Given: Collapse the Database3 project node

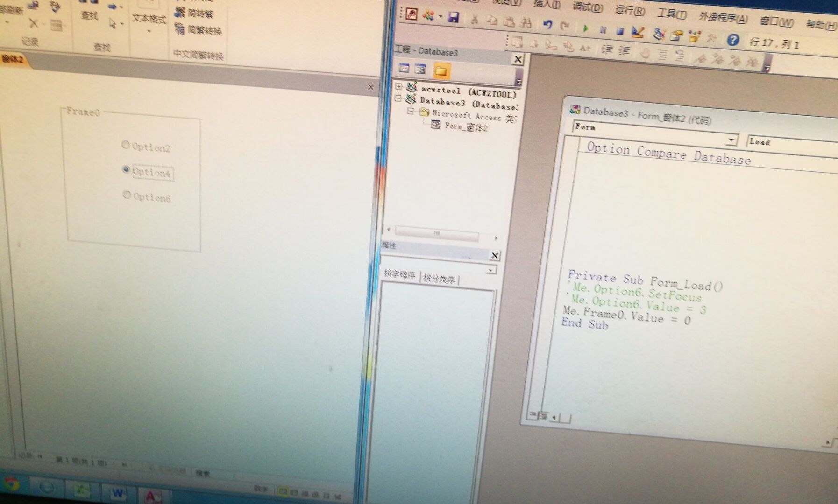Looking at the screenshot, I should (398, 98).
